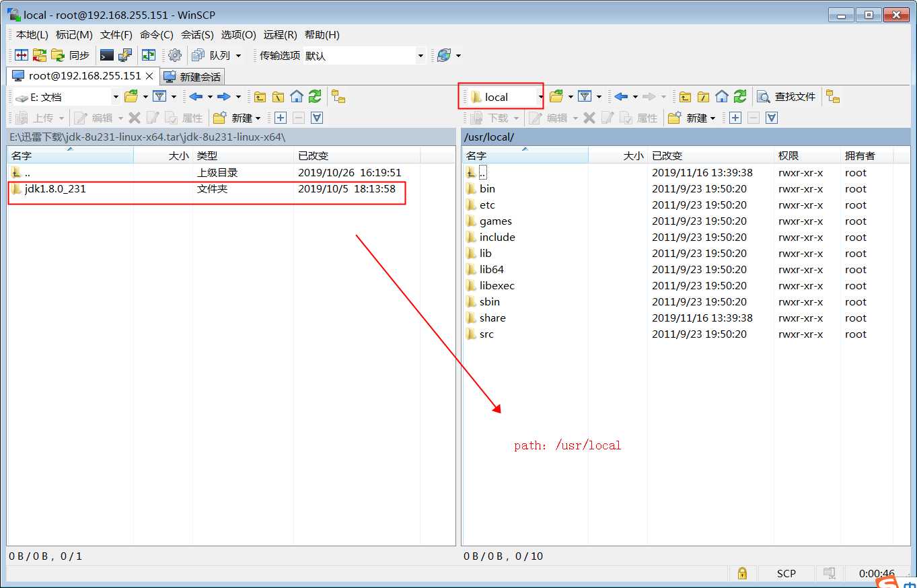Click local panel select files plus icon
This screenshot has height=588, width=917.
[x=281, y=118]
